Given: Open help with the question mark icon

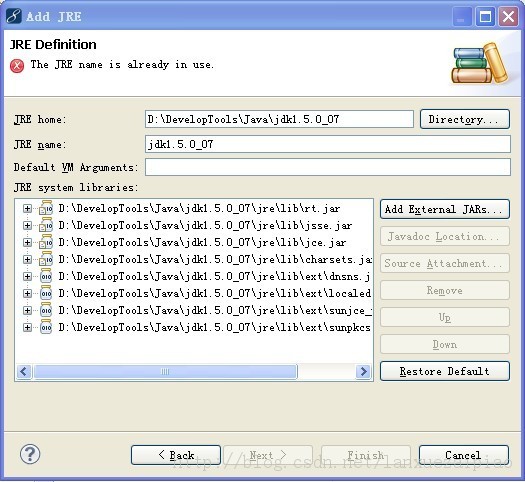Looking at the screenshot, I should pos(30,454).
